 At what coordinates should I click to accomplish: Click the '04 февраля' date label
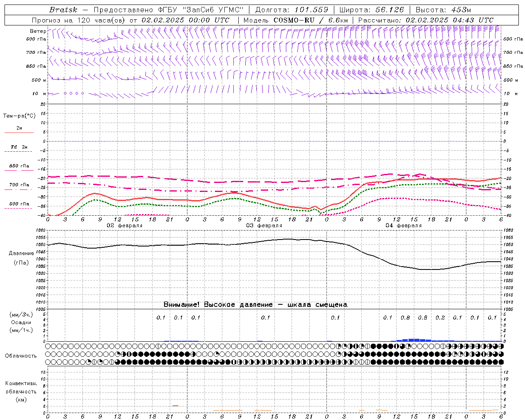coord(404,226)
